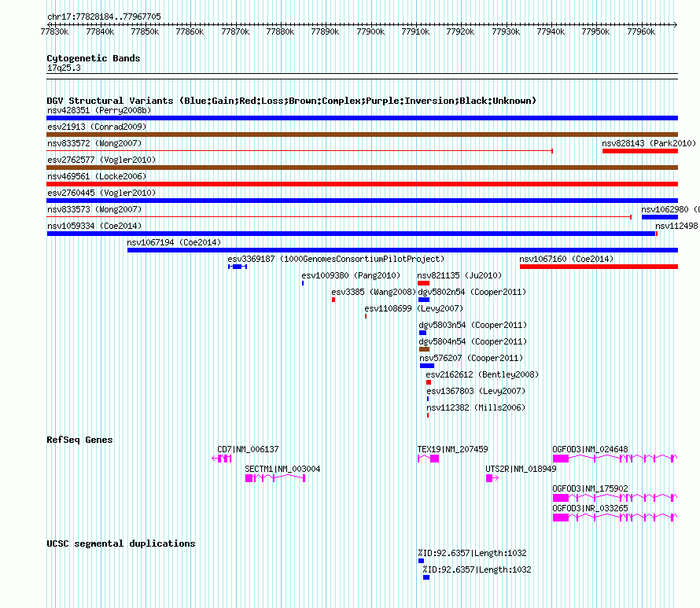Select the blue nsv1062980 feature bar

tap(660, 217)
